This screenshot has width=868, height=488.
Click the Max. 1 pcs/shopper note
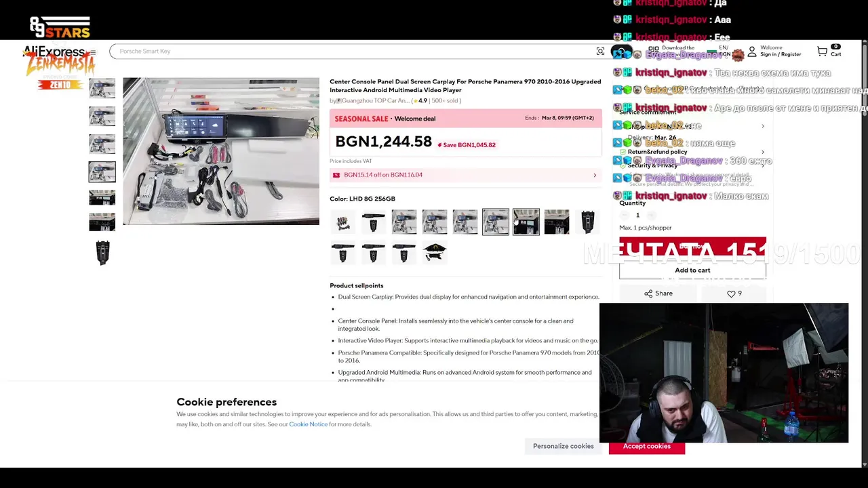(x=646, y=228)
